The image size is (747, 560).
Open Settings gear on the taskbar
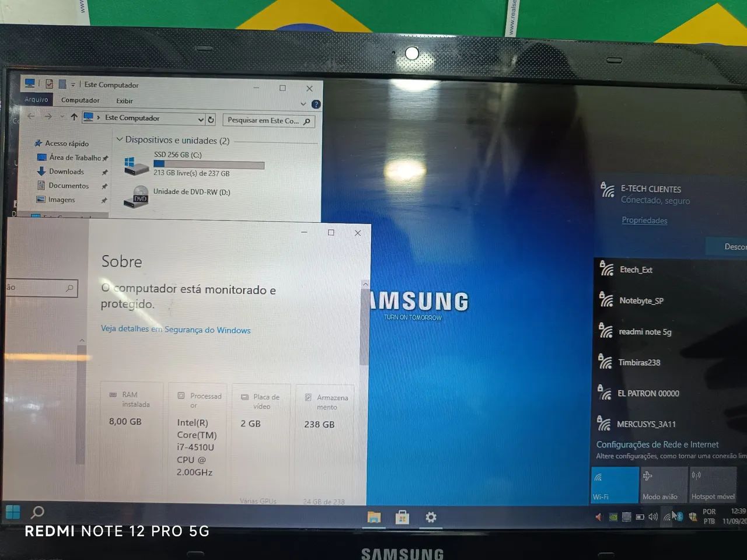(431, 517)
